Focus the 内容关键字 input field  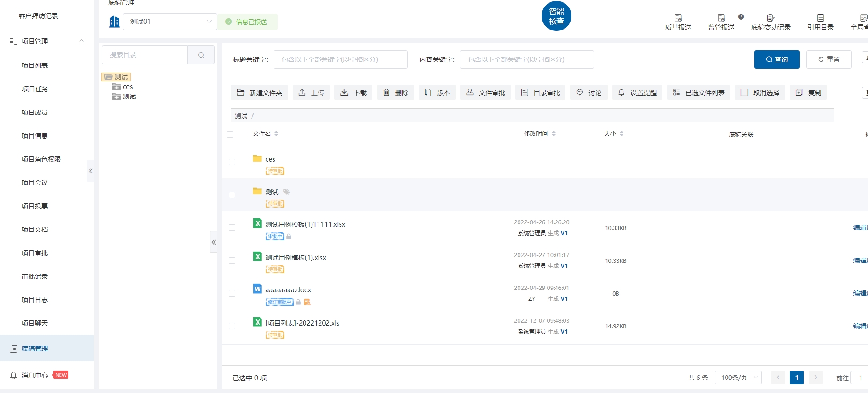coord(527,59)
